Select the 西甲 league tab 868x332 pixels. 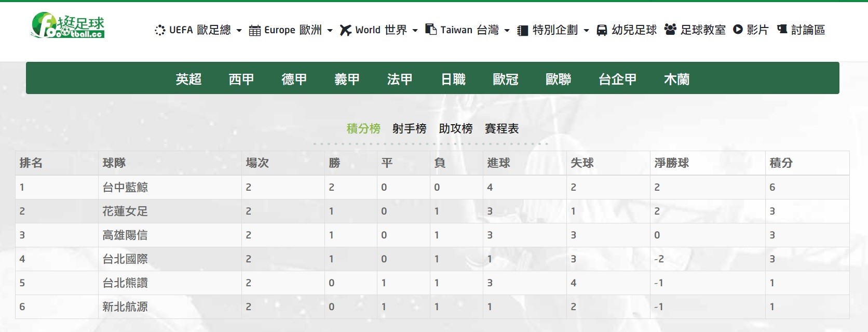pyautogui.click(x=241, y=79)
